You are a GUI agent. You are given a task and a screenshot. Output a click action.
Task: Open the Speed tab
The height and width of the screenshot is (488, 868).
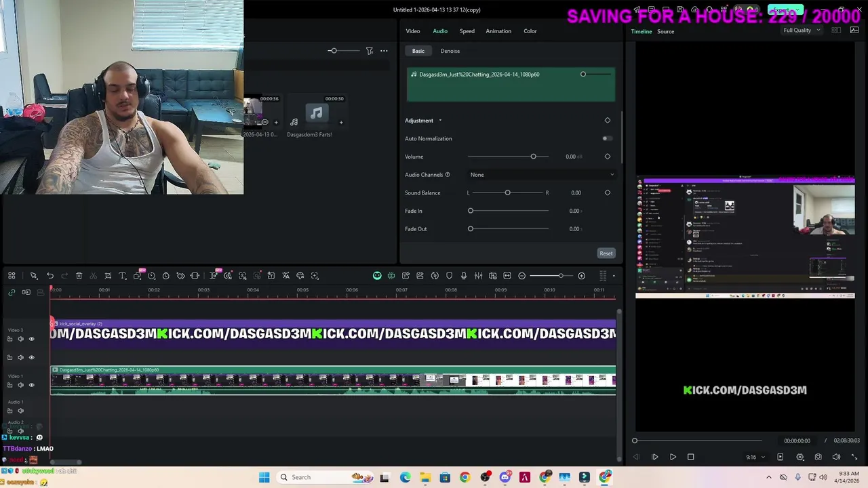coord(467,31)
